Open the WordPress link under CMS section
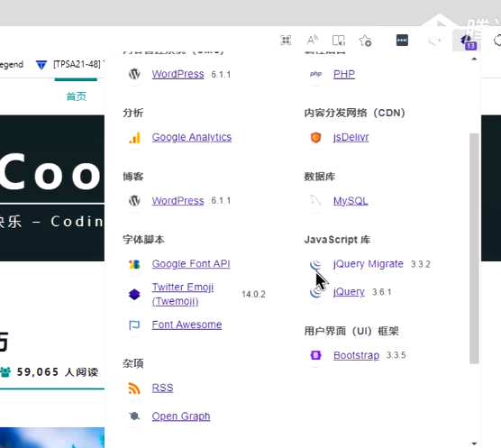Image resolution: width=501 pixels, height=448 pixels. pos(178,74)
